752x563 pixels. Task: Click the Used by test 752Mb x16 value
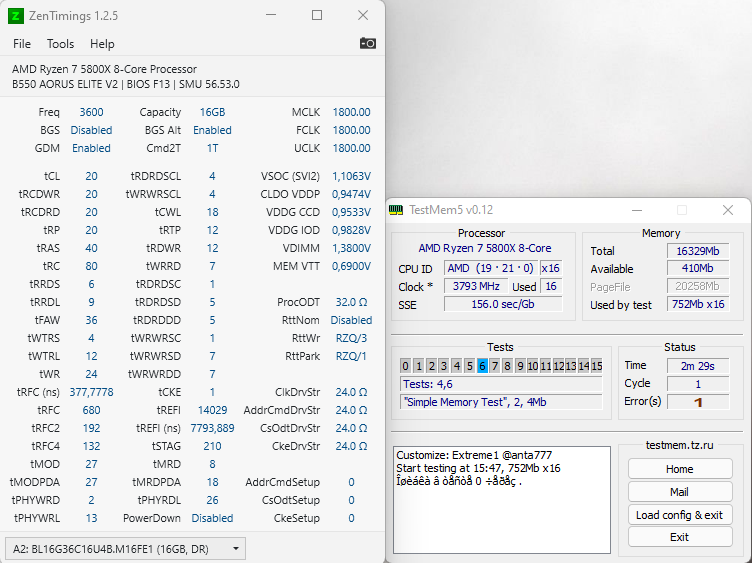698,304
